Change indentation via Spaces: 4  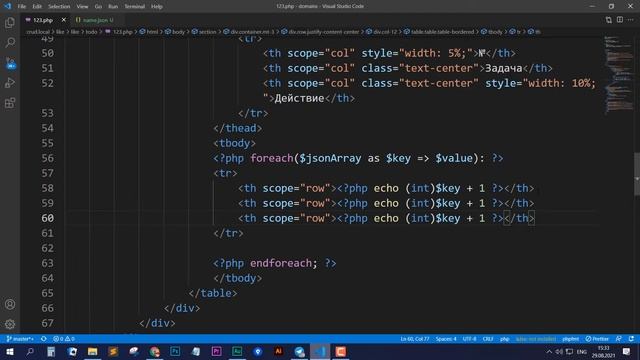pos(446,339)
